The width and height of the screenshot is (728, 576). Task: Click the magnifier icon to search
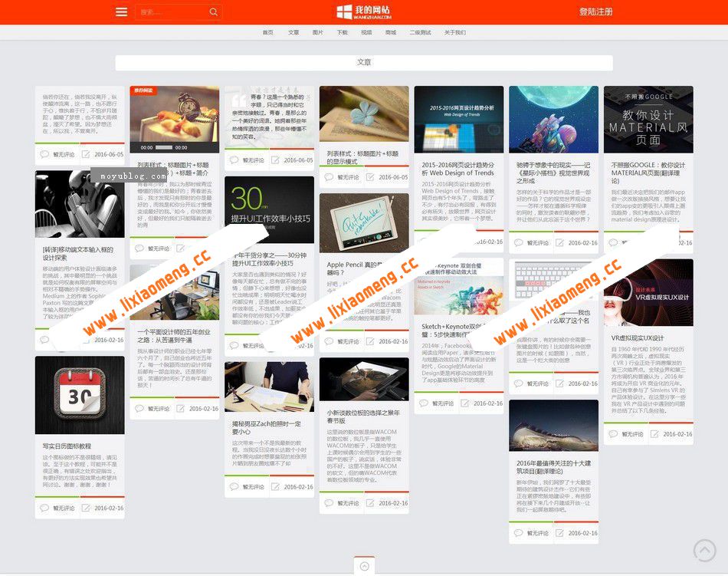pos(213,12)
